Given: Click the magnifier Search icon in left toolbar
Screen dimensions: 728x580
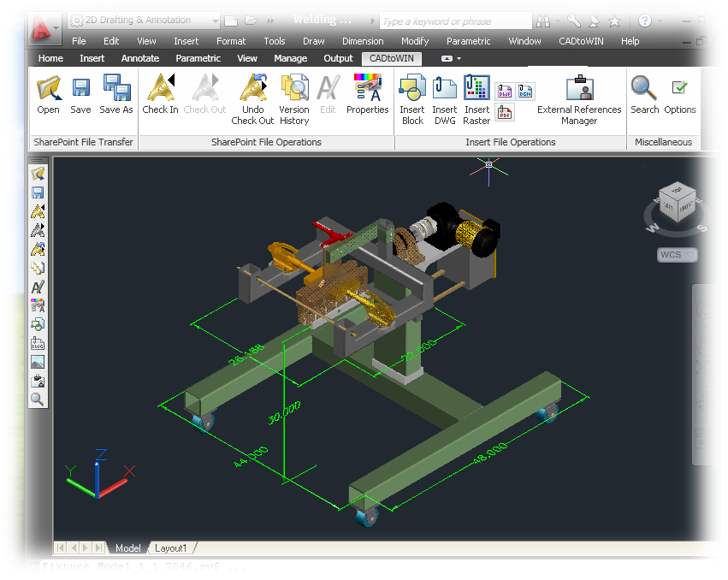Looking at the screenshot, I should tap(38, 399).
